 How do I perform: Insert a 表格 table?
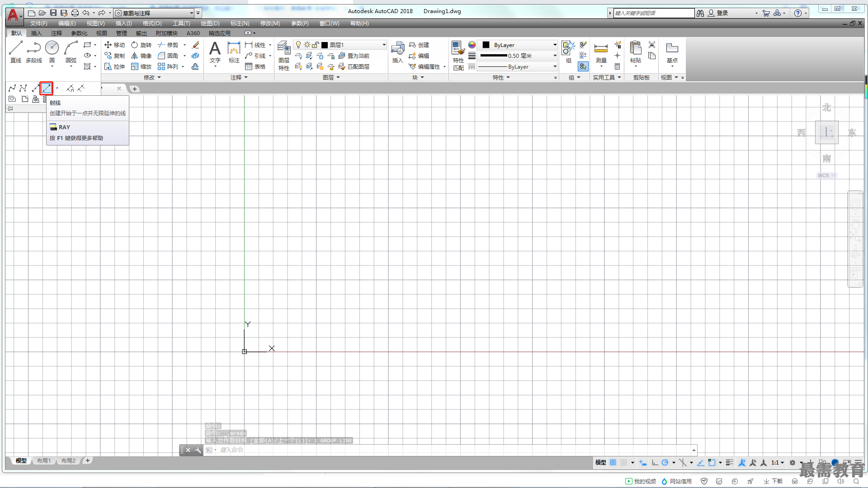point(255,66)
